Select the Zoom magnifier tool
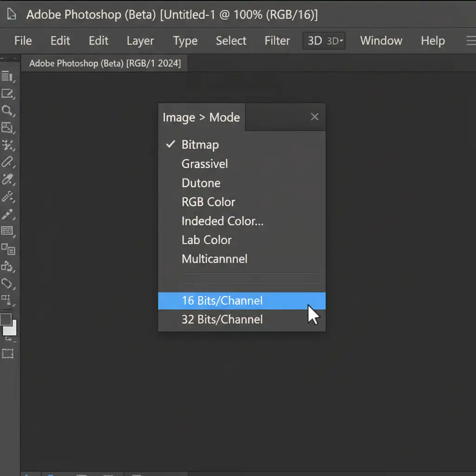Image resolution: width=476 pixels, height=476 pixels. pyautogui.click(x=7, y=110)
